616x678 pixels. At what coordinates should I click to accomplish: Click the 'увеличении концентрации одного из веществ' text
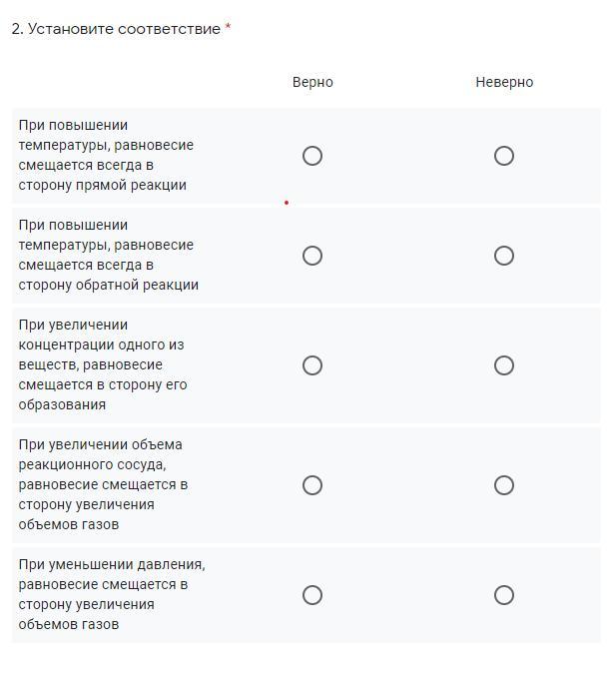pos(103,364)
